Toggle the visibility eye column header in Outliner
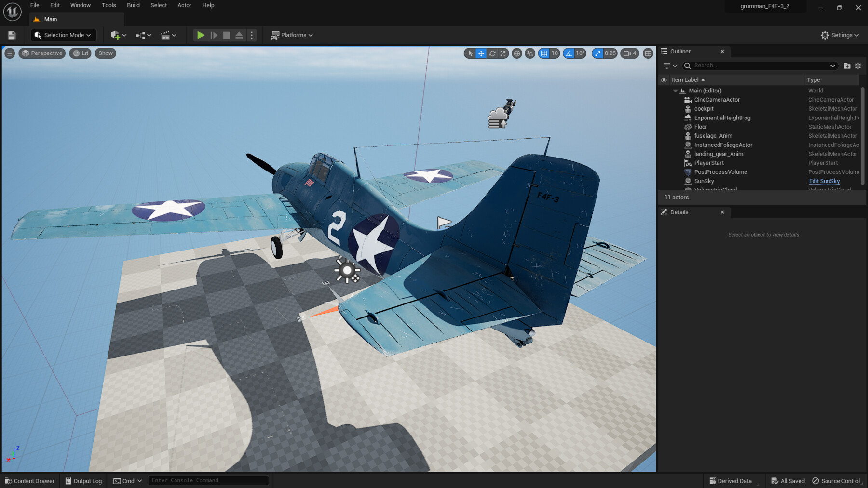Screen dimensions: 868x488 664,80
